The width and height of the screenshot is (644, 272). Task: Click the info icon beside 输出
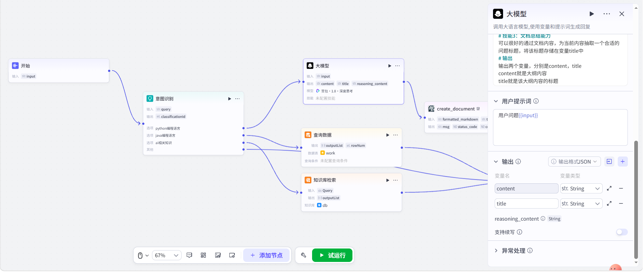click(x=518, y=162)
